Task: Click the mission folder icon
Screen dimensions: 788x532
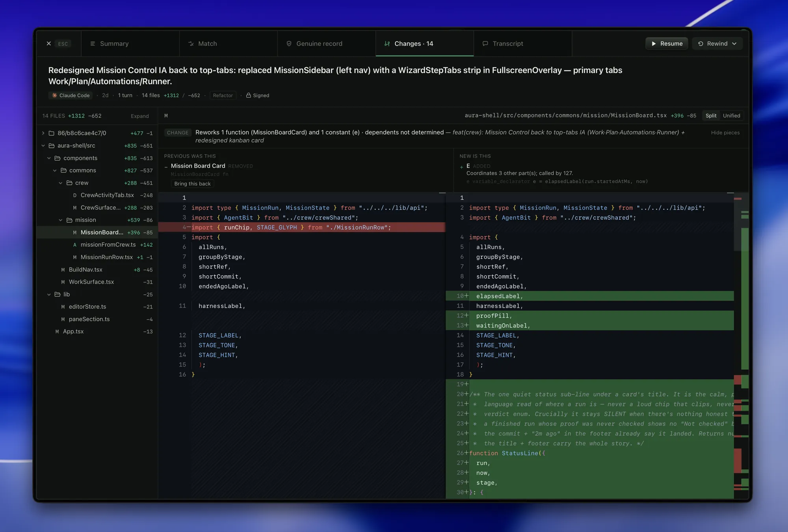Action: point(69,220)
